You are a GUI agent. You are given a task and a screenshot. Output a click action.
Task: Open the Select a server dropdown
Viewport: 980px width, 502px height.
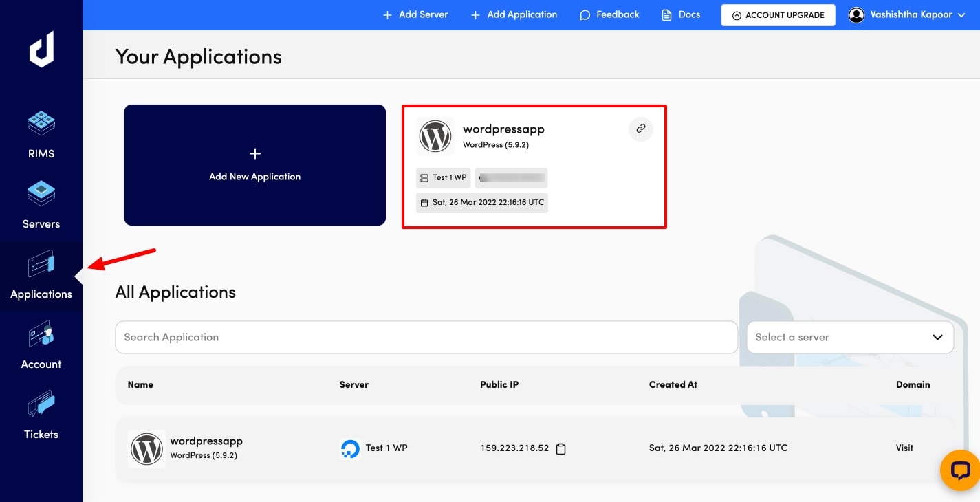point(850,337)
